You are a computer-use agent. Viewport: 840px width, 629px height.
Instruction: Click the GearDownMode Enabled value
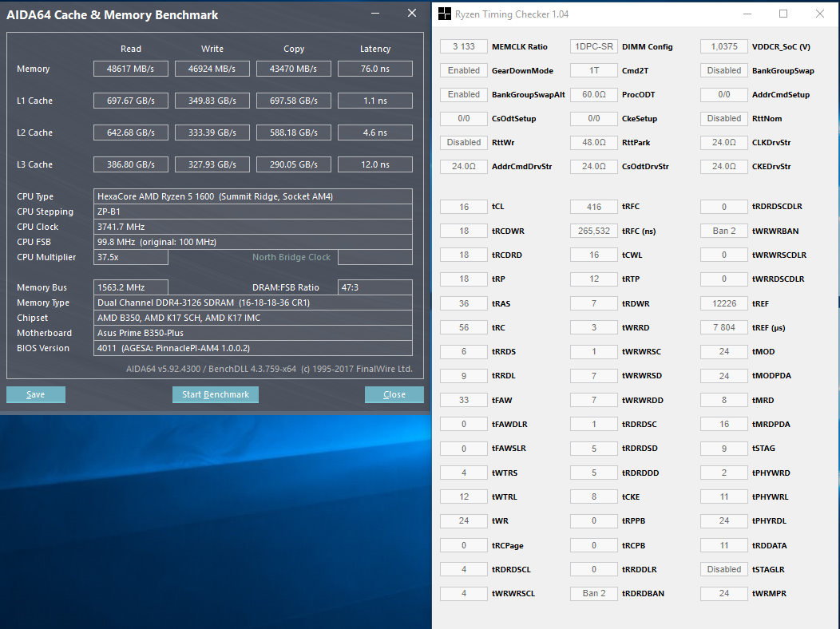tap(464, 71)
